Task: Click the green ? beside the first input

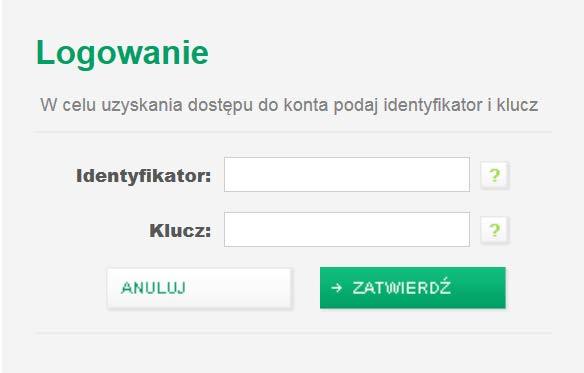Action: [495, 175]
